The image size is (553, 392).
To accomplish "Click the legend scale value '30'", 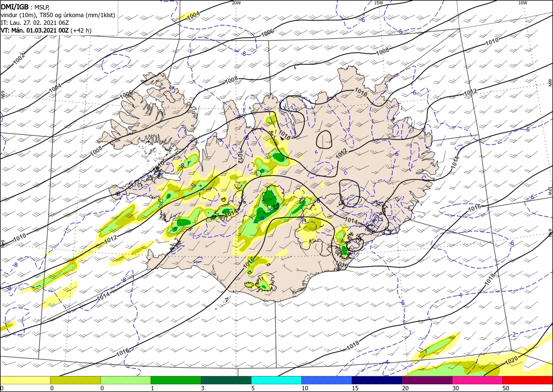I will (x=456, y=389).
